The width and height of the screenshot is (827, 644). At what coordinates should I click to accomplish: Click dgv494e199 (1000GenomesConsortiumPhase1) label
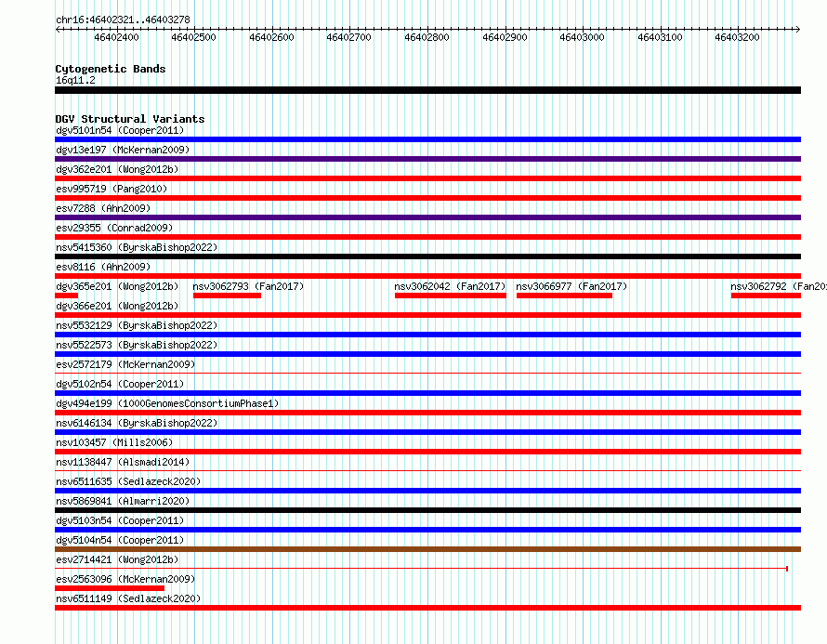167,403
